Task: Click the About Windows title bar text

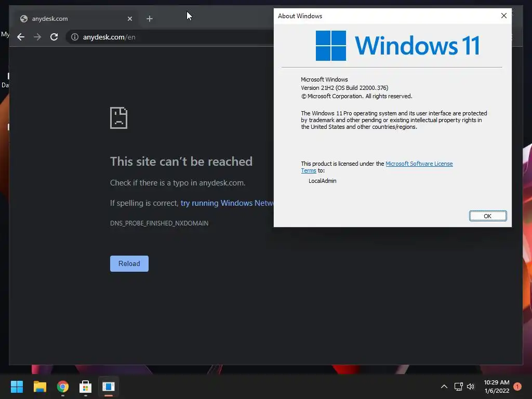Action: point(300,16)
